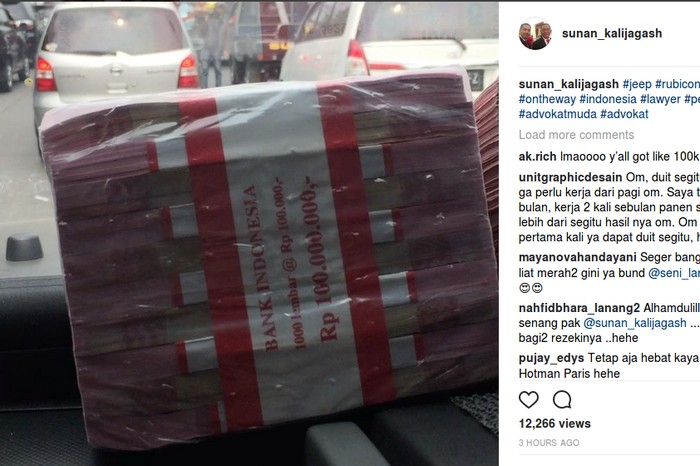Visit pujay_edys commenter profile
700x466 pixels.
pos(551,358)
